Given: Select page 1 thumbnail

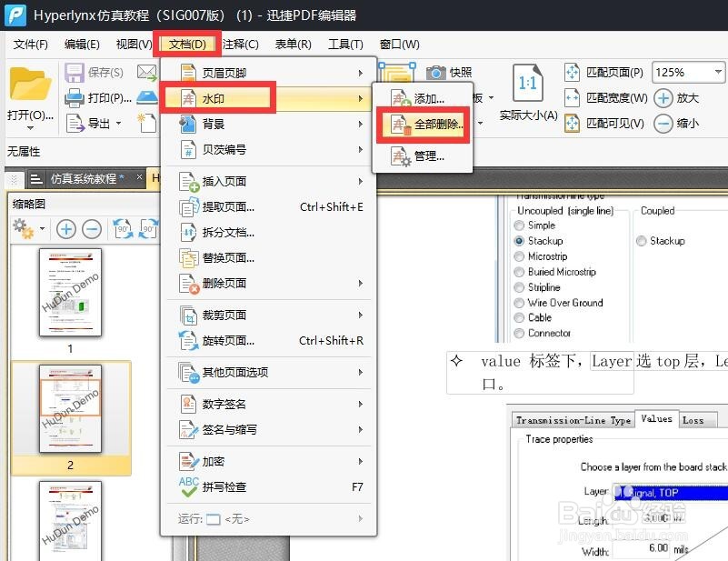Looking at the screenshot, I should click(70, 292).
